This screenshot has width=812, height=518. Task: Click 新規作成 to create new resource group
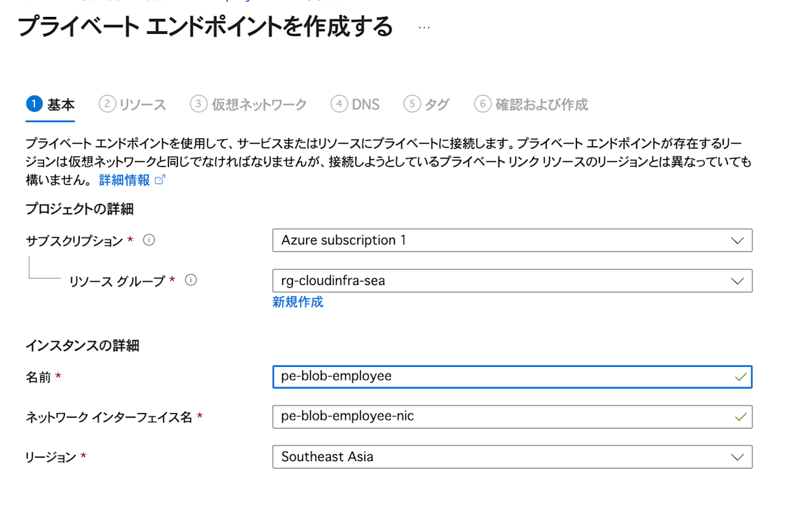(297, 301)
